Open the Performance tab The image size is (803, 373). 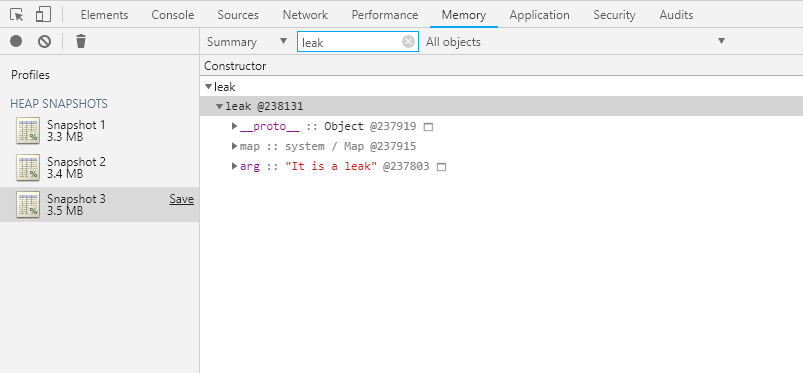[385, 15]
